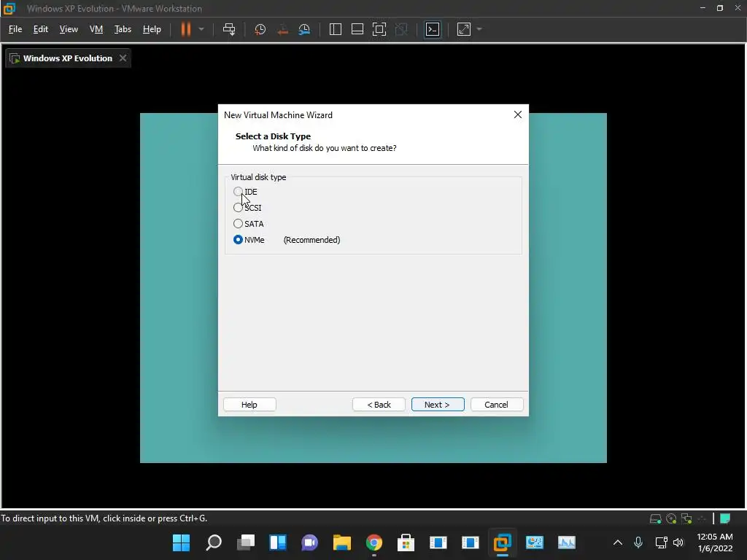Open the Edit menu
The image size is (747, 560).
click(x=41, y=29)
